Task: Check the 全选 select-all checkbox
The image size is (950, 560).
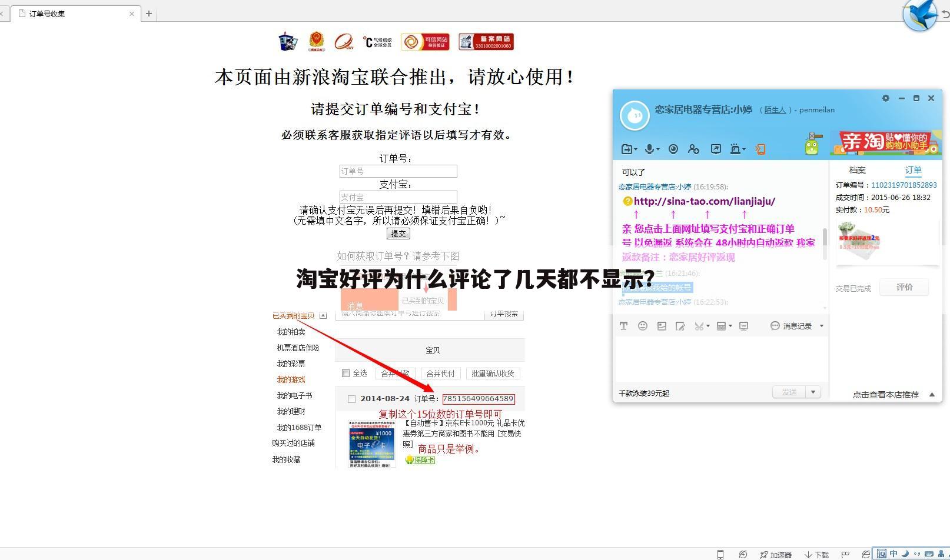Action: point(346,373)
